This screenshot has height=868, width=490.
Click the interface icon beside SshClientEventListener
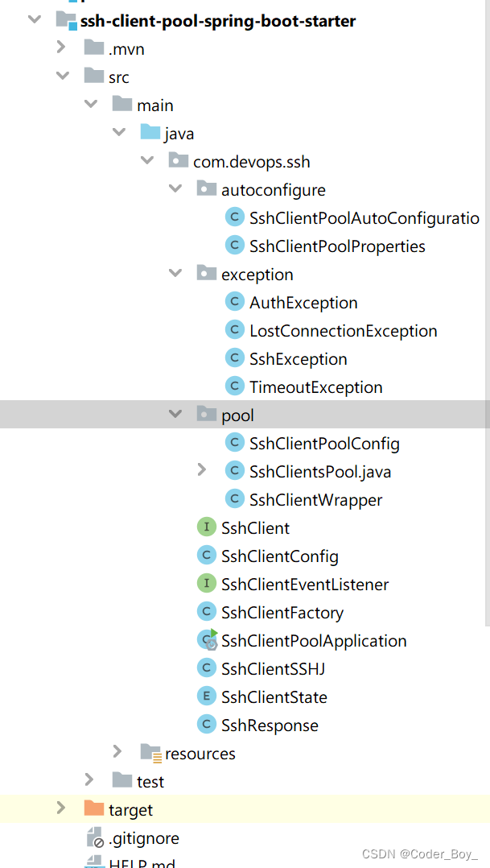[x=206, y=584]
